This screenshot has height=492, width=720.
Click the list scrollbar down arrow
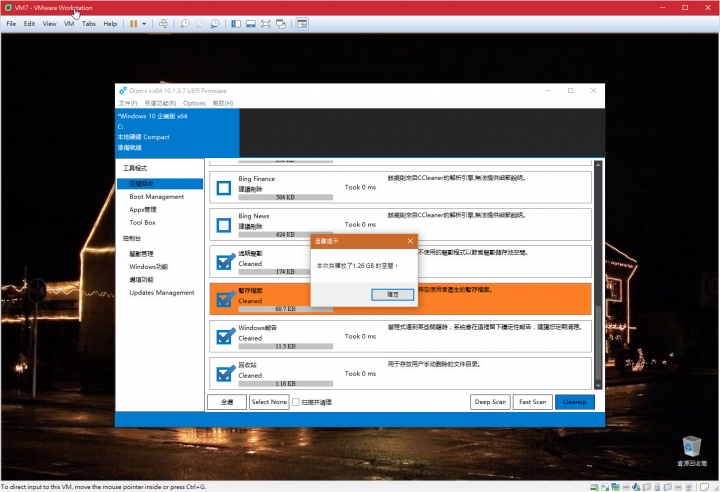pos(598,385)
